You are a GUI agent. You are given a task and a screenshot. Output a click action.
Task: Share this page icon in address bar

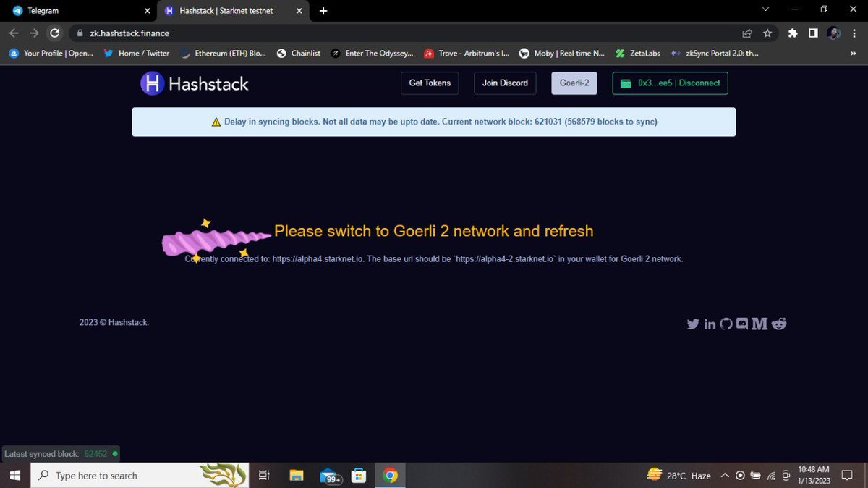747,33
